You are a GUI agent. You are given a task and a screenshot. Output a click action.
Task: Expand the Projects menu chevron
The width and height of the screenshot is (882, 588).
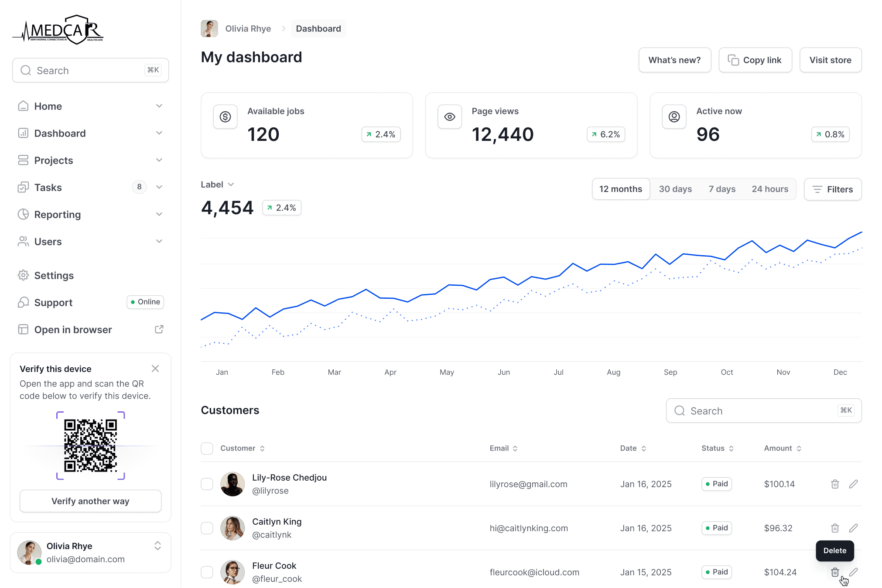pyautogui.click(x=159, y=160)
